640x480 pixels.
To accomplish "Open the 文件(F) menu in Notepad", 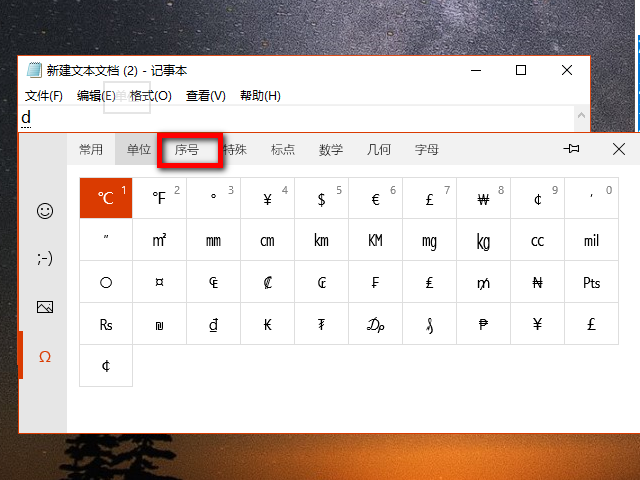I will (44, 96).
